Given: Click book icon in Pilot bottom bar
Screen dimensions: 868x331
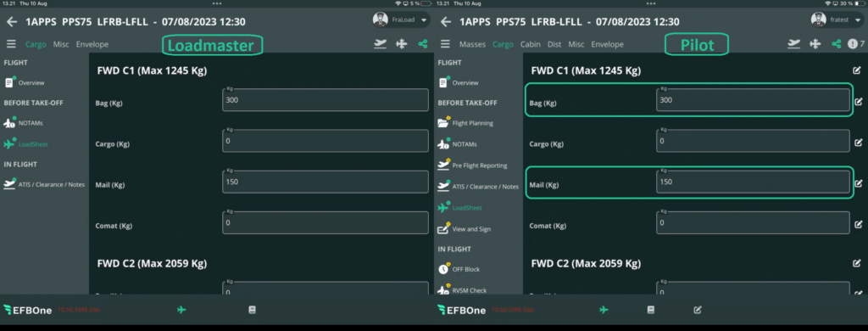Looking at the screenshot, I should (x=651, y=310).
